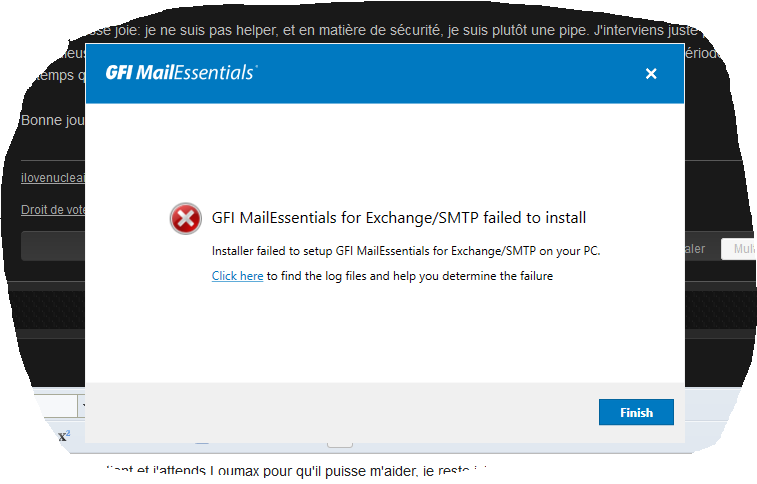Click the failed to install heading text
The width and height of the screenshot is (757, 484).
[x=399, y=218]
